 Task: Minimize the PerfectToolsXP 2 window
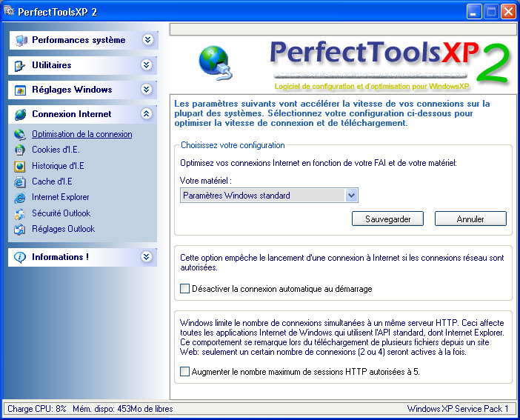point(474,12)
